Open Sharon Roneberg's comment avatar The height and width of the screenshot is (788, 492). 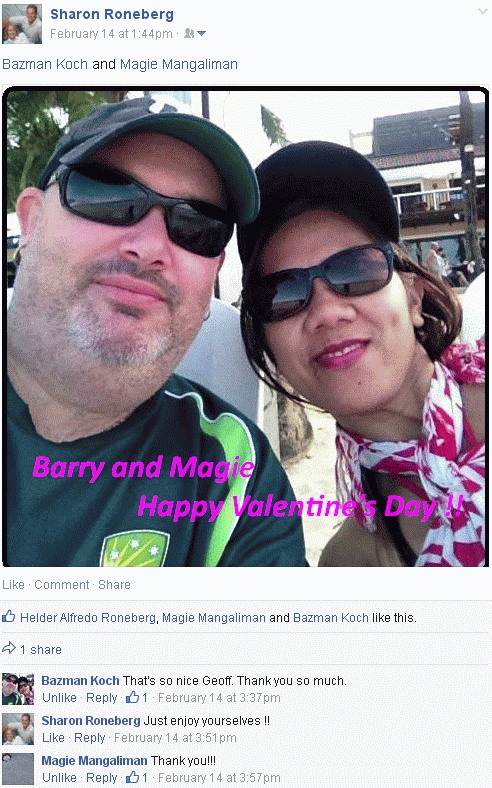coord(18,729)
